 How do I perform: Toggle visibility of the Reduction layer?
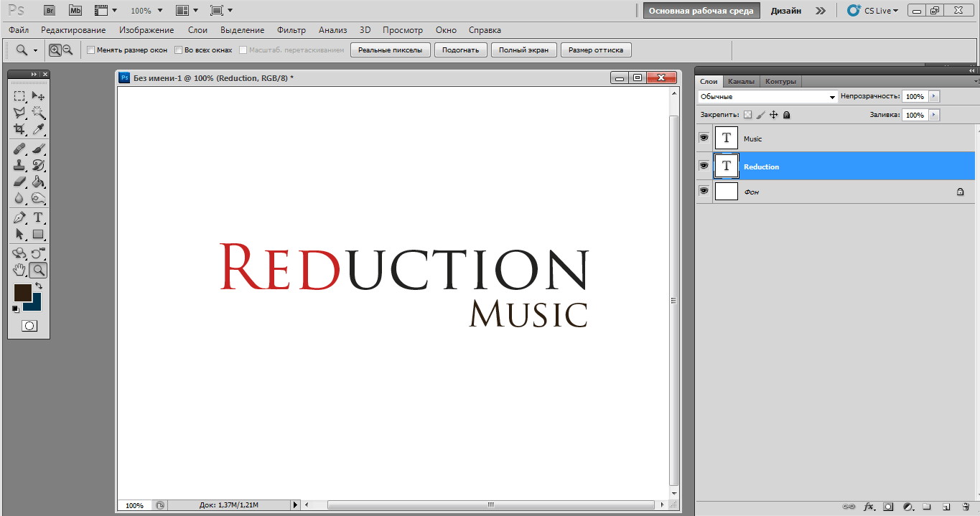pyautogui.click(x=704, y=166)
